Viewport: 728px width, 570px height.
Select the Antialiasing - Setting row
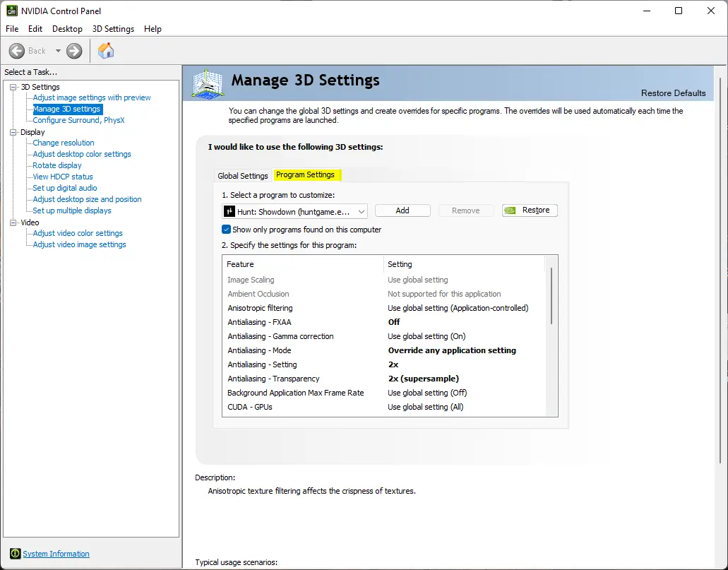click(383, 364)
